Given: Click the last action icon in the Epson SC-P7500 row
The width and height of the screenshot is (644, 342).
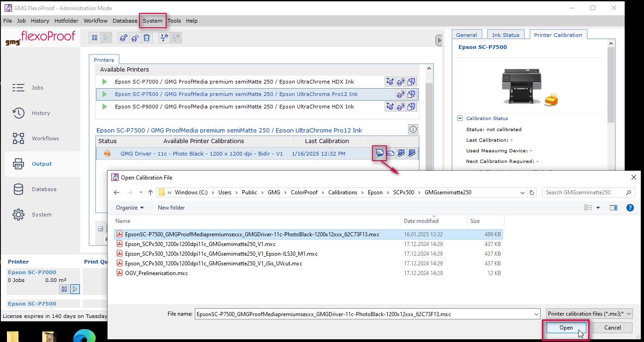Looking at the screenshot, I should [412, 94].
